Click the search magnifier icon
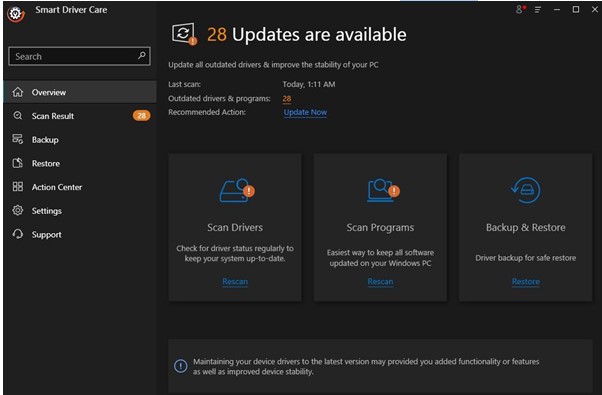This screenshot has width=602, height=395. pyautogui.click(x=142, y=56)
